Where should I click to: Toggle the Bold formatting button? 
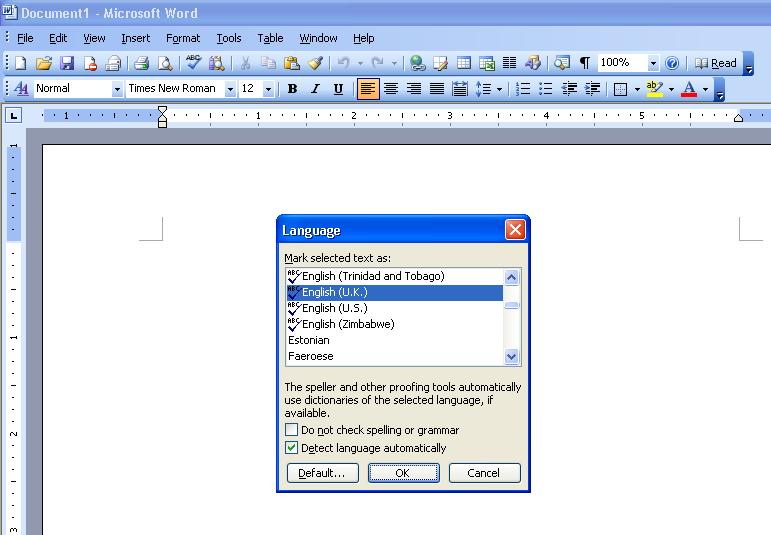292,89
